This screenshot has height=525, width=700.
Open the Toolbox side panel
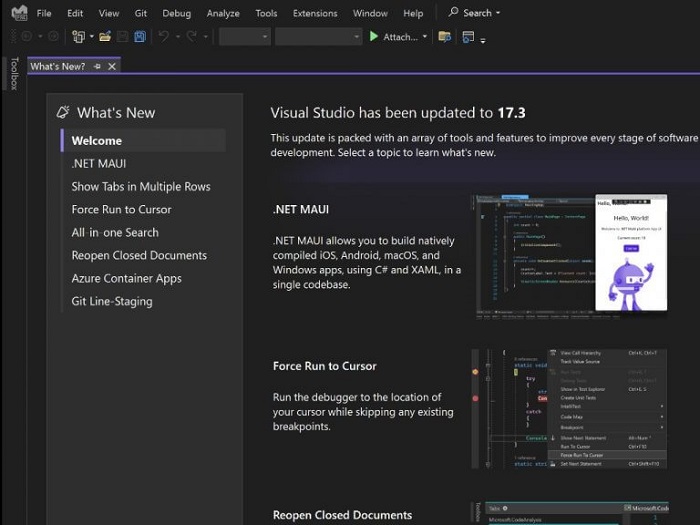(x=14, y=74)
